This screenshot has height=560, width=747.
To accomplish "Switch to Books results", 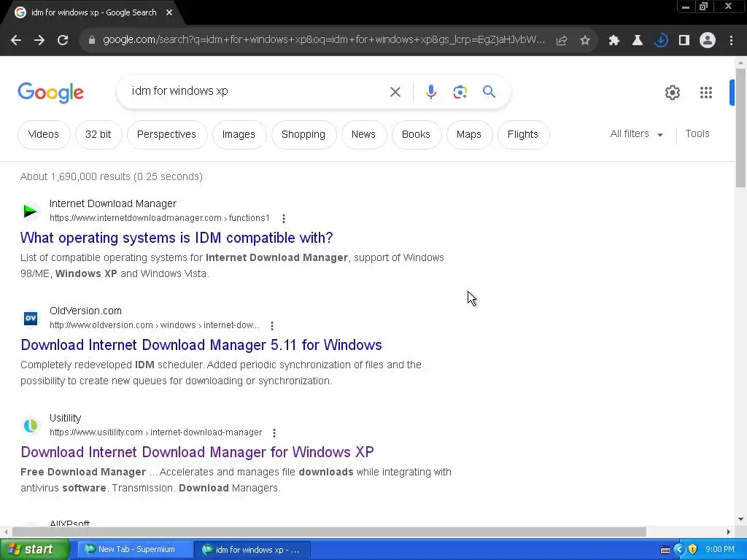I will [416, 135].
